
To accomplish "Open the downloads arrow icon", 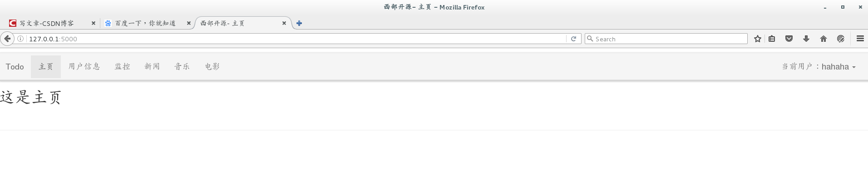I will (x=806, y=39).
